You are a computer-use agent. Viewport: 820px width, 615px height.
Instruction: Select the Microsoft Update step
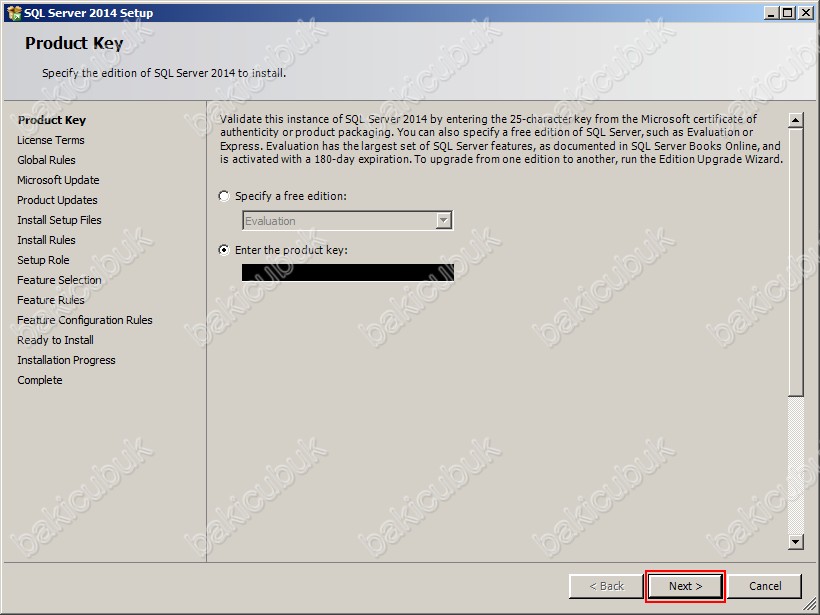pos(58,180)
